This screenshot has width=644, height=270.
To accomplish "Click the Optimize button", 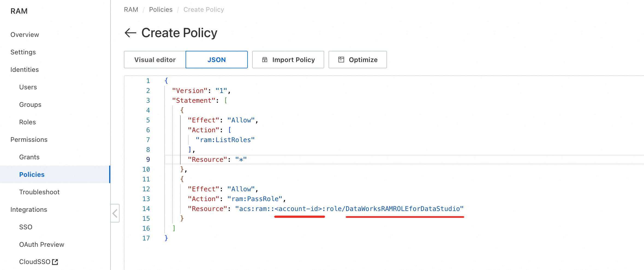I will pos(358,60).
